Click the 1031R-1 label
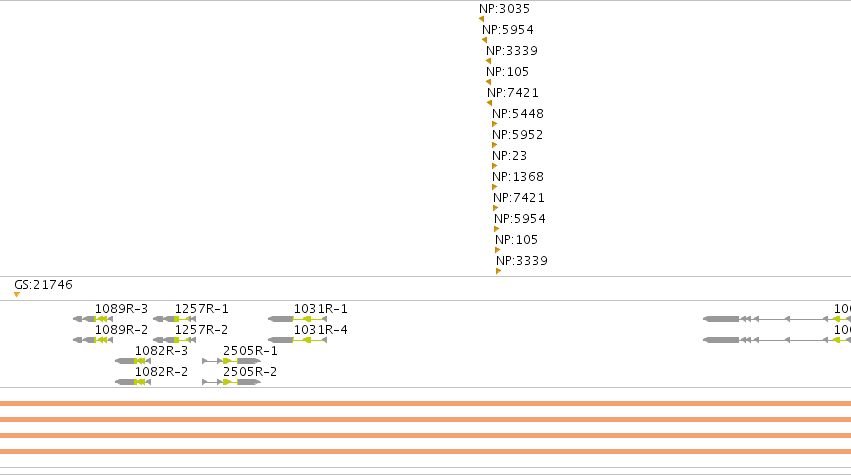This screenshot has height=475, width=851. coord(321,309)
